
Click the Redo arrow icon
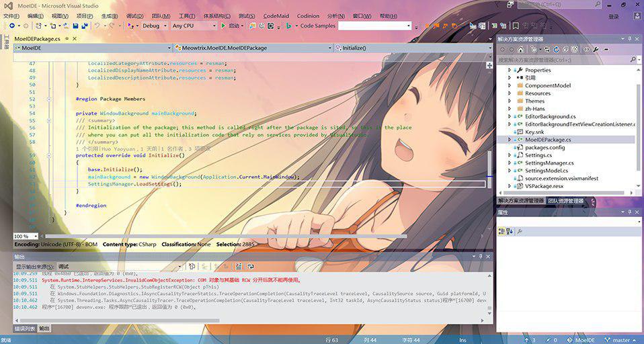click(112, 26)
